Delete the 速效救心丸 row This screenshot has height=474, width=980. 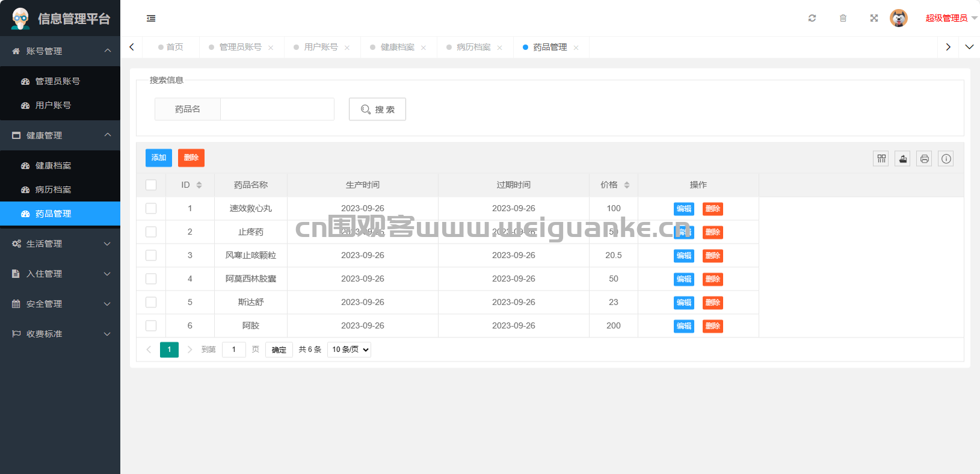(x=713, y=209)
